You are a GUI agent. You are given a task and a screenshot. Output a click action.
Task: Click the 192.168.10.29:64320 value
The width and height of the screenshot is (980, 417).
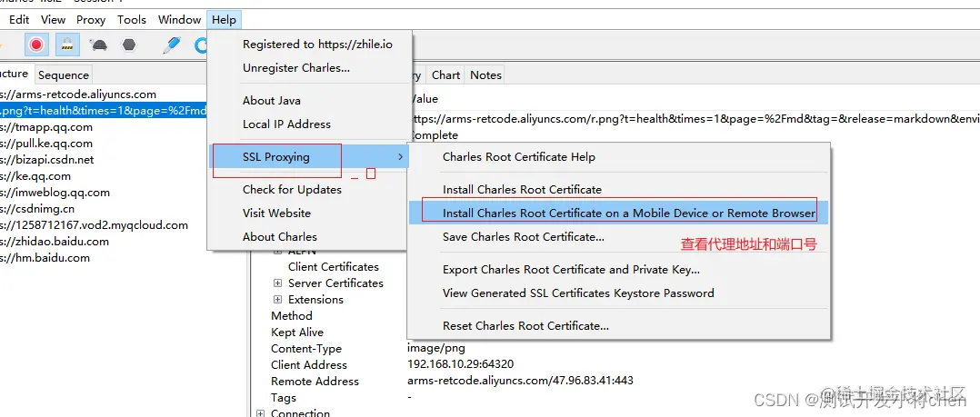pyautogui.click(x=461, y=364)
